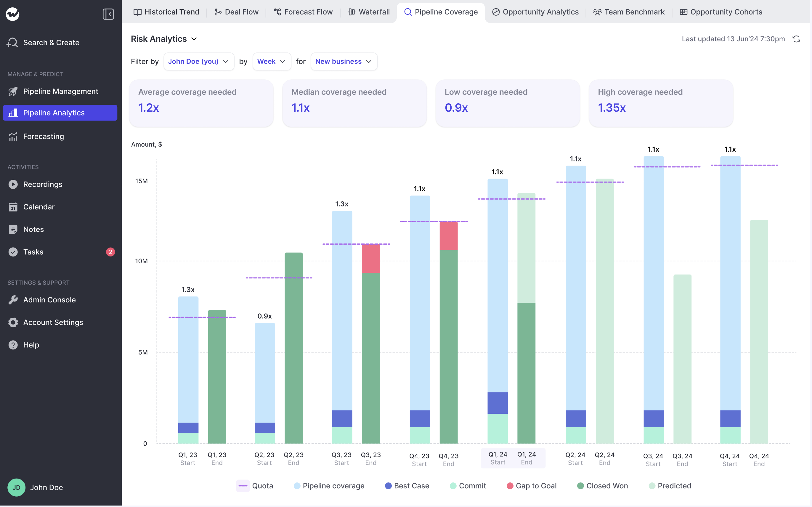Toggle Gap to Goal series in the legend
This screenshot has height=507, width=812.
click(x=531, y=486)
